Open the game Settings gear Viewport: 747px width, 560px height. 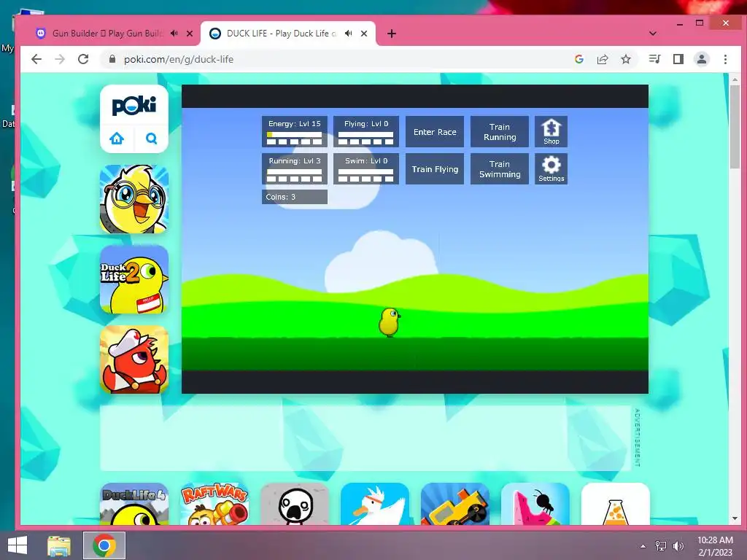(x=551, y=168)
